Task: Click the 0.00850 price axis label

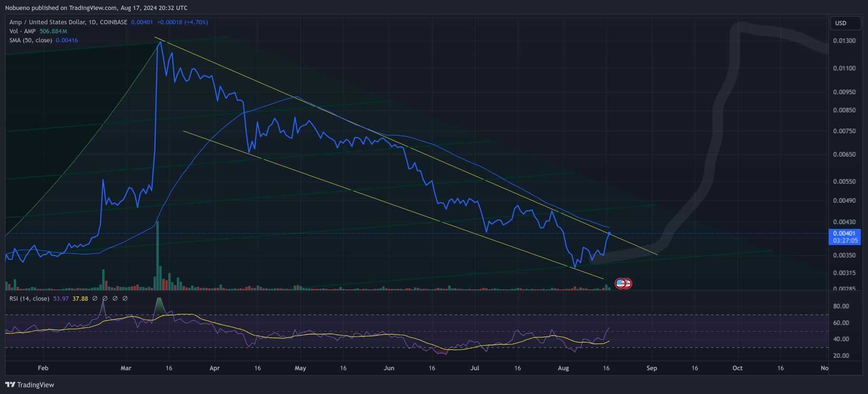Action: tap(844, 110)
